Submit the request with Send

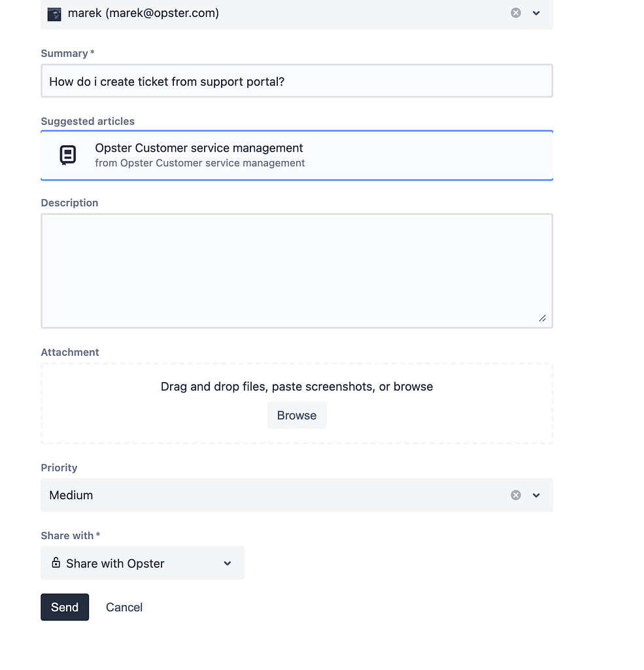click(x=65, y=607)
